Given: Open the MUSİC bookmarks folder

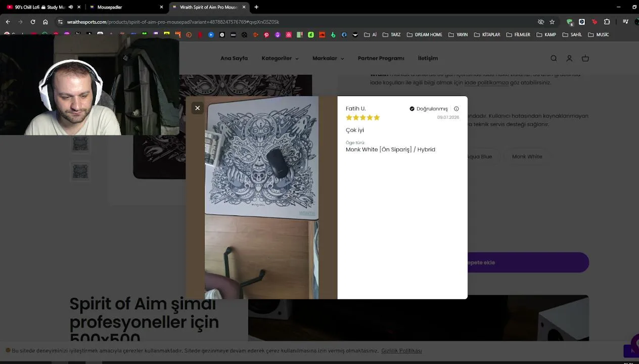Looking at the screenshot, I should click(599, 34).
